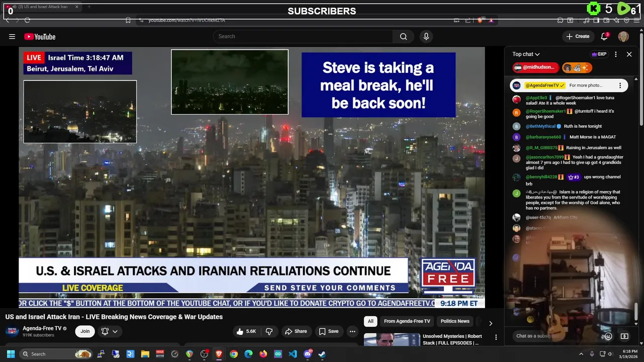Click @barbaravyse660 username in chat
This screenshot has width=644, height=362.
(543, 137)
